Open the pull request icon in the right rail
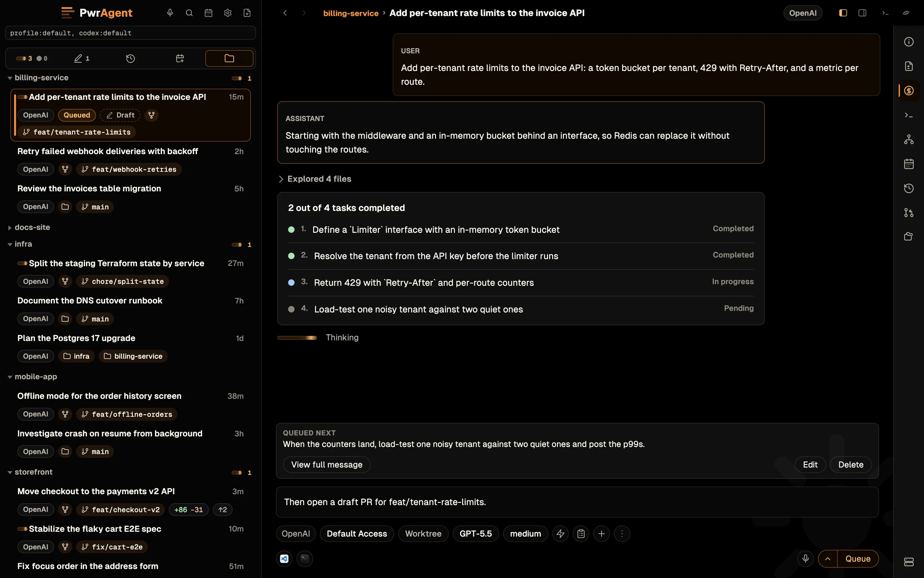924x578 pixels. pyautogui.click(x=909, y=213)
